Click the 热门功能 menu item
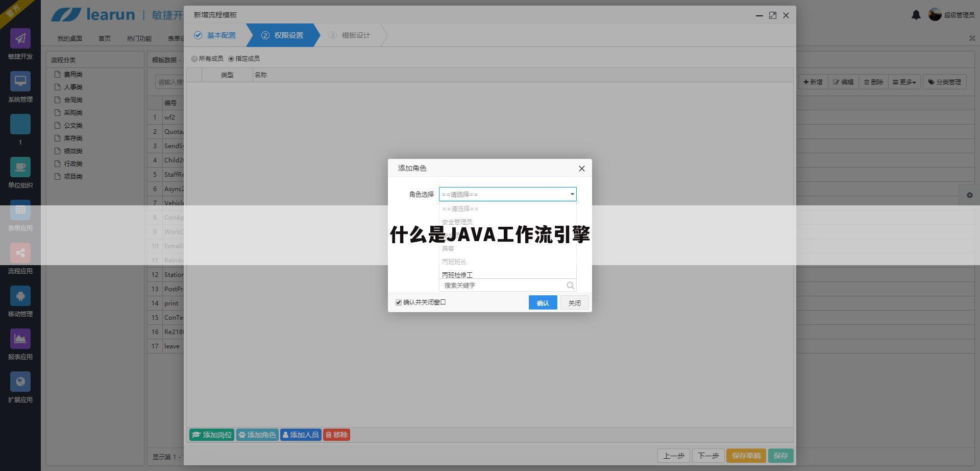Viewport: 980px width, 471px height. coord(138,38)
